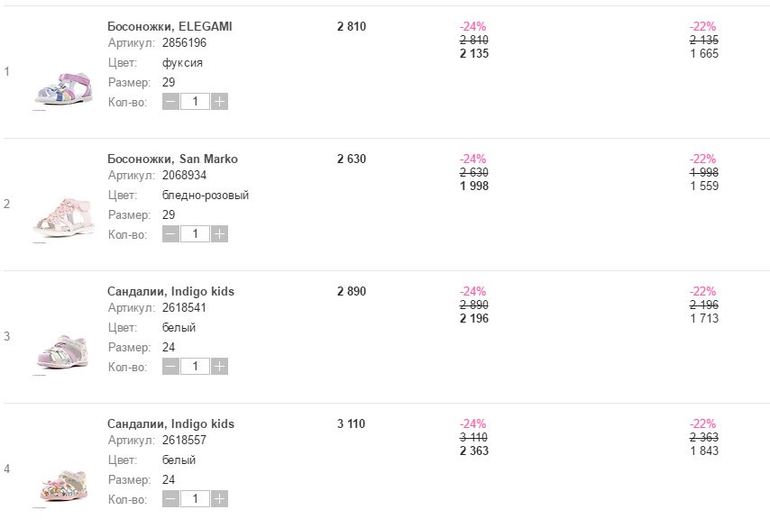Decrease quantity for San Marko sandals
The image size is (770, 528).
171,234
